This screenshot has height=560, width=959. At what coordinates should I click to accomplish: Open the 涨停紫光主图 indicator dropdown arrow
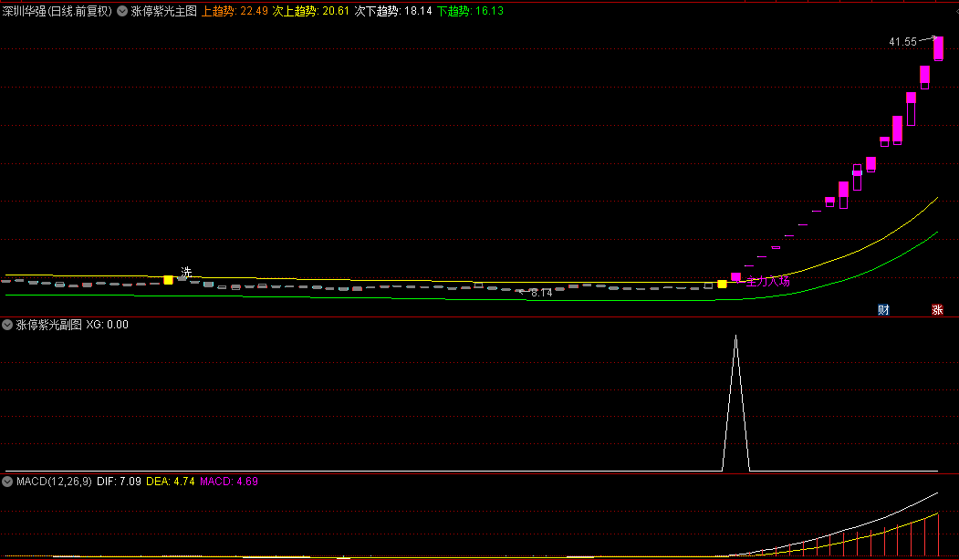[x=123, y=12]
